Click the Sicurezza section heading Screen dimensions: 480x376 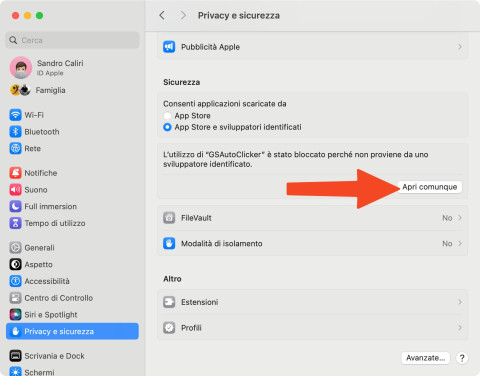click(182, 82)
